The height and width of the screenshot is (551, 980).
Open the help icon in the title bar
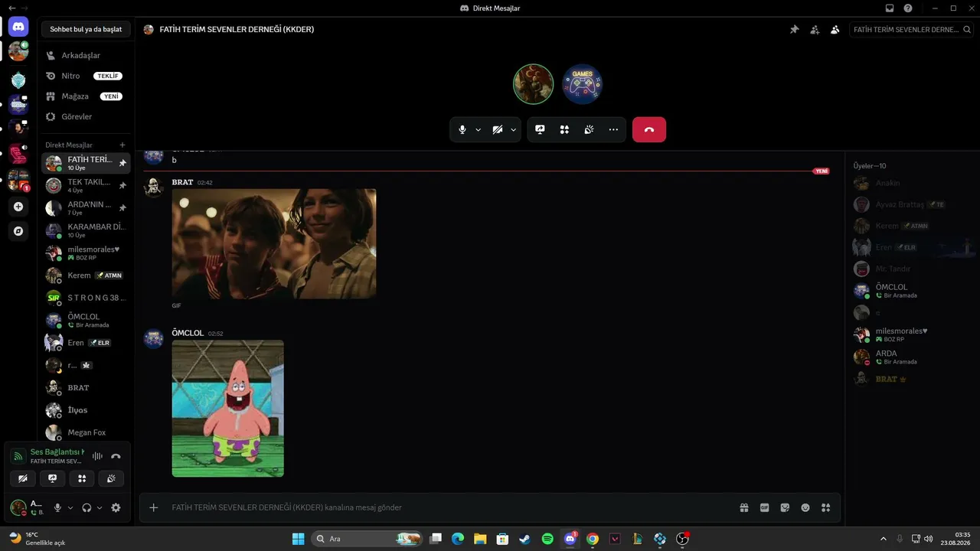[908, 8]
